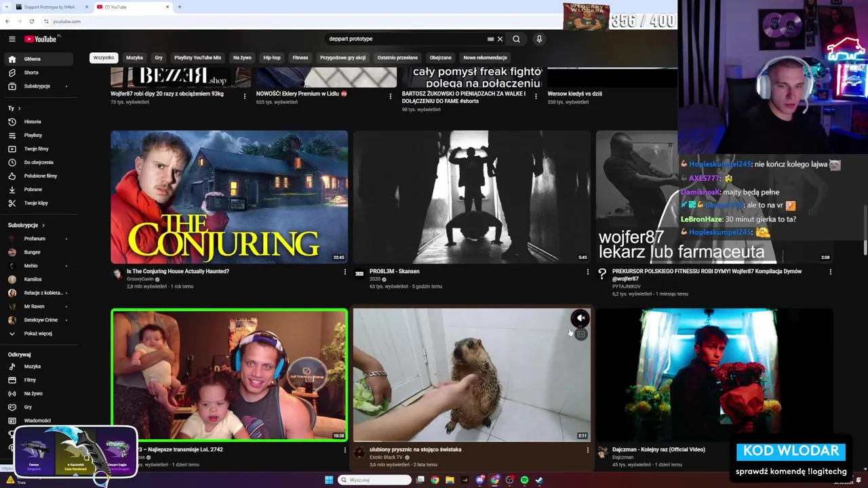Select the Ostatnio przesłane chip
The width and height of the screenshot is (868, 488).
[397, 58]
